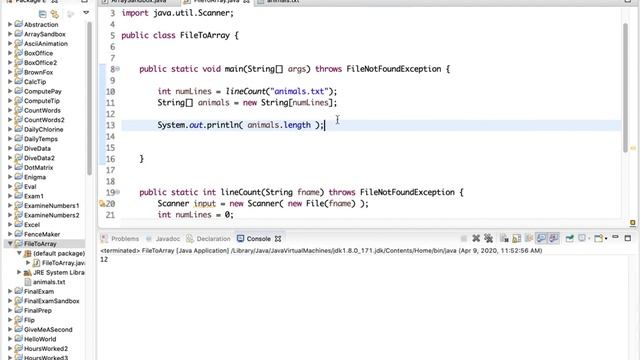
Task: Collapse the main method fold marker at line 8
Action: (x=118, y=69)
